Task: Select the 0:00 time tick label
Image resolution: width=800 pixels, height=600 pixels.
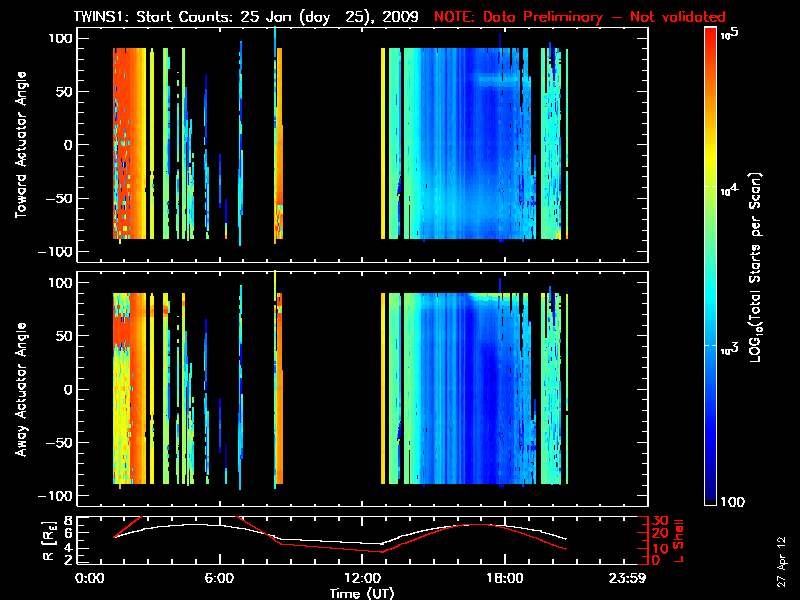Action: click(x=90, y=578)
